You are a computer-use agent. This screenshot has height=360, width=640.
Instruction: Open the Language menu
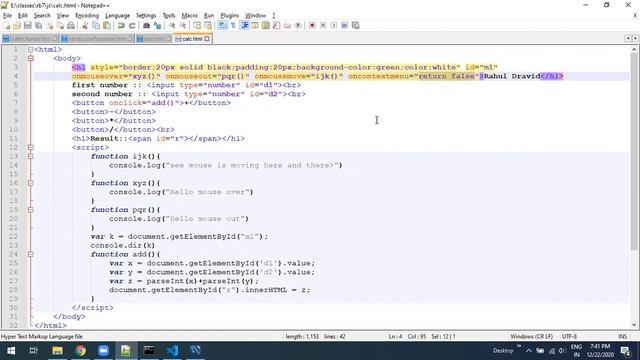coord(117,16)
